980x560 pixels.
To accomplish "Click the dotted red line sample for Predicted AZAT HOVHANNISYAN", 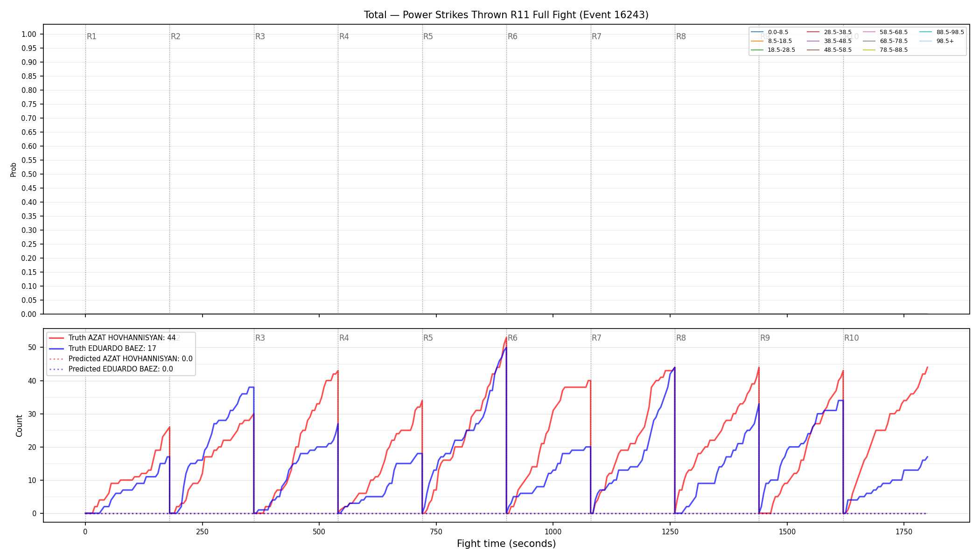I will click(x=56, y=359).
